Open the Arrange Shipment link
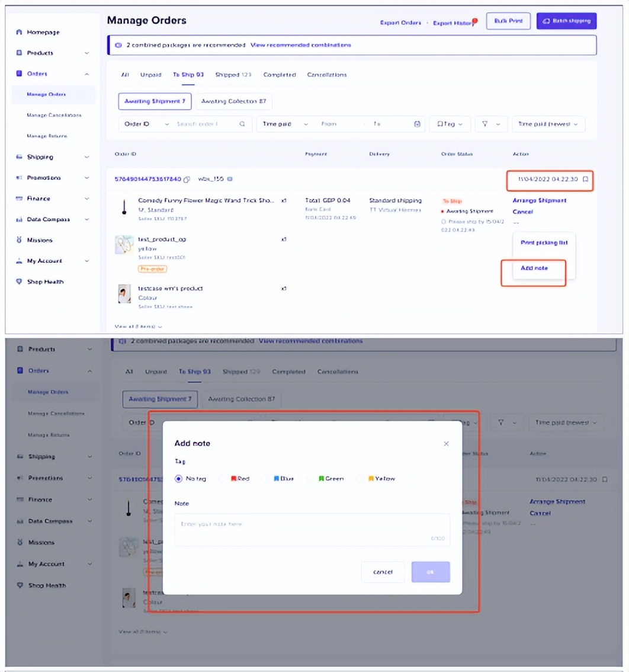 click(539, 201)
